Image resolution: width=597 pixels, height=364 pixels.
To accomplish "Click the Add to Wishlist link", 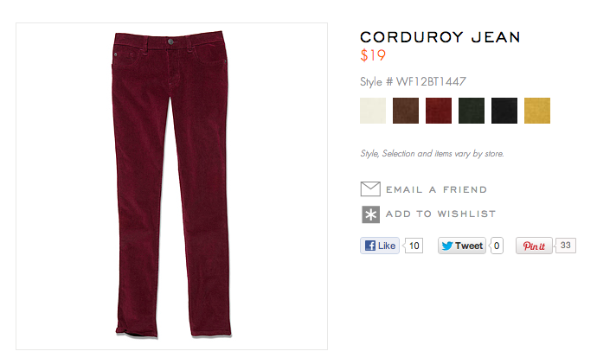I will (440, 214).
